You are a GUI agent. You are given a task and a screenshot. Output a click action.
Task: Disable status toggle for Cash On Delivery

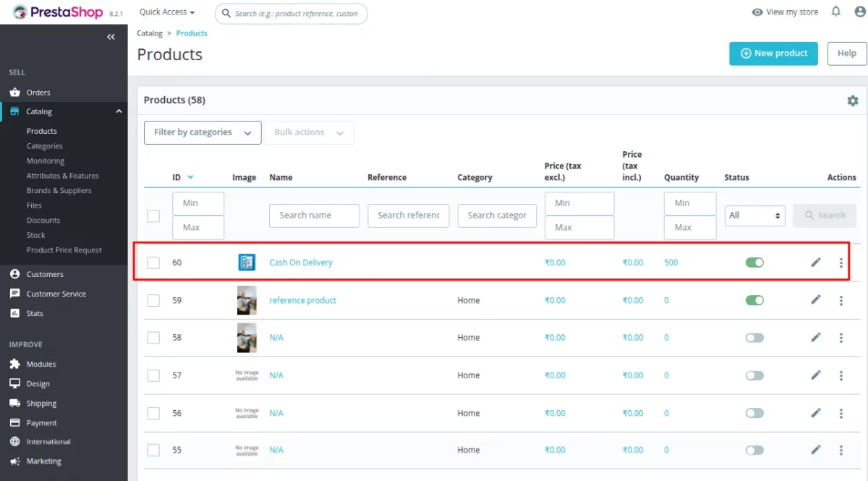coord(754,263)
